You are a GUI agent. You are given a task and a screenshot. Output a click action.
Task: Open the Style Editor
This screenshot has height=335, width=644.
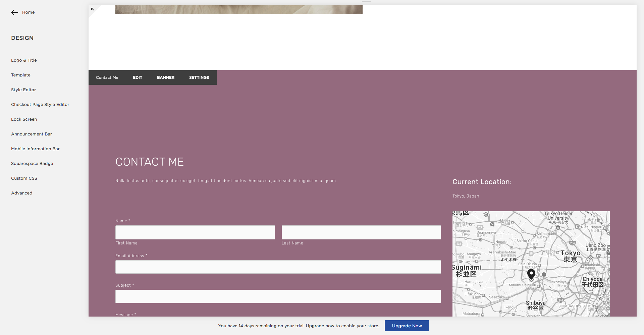(23, 90)
